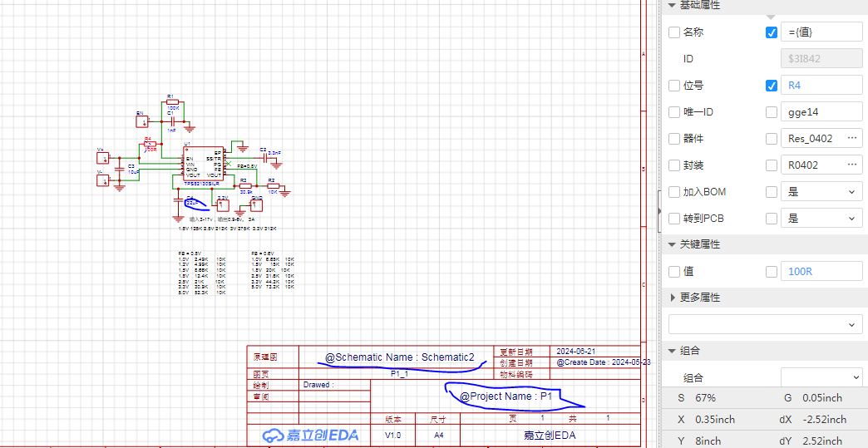Select the selected resistor R4 symbol
Screen dimensions: 868x448
(x=150, y=144)
